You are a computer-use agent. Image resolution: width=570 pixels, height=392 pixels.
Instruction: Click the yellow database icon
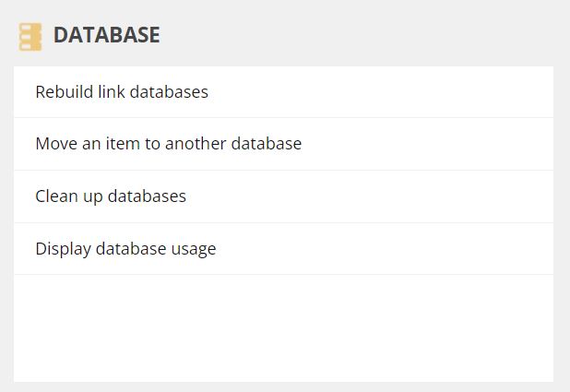[30, 37]
